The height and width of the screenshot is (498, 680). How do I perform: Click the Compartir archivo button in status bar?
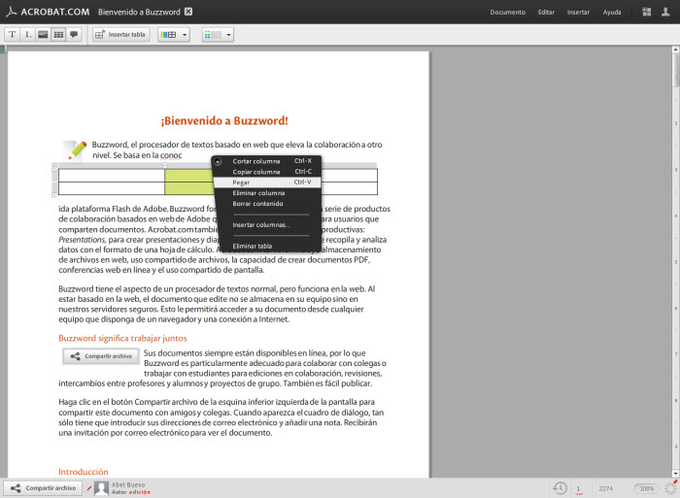[43, 488]
